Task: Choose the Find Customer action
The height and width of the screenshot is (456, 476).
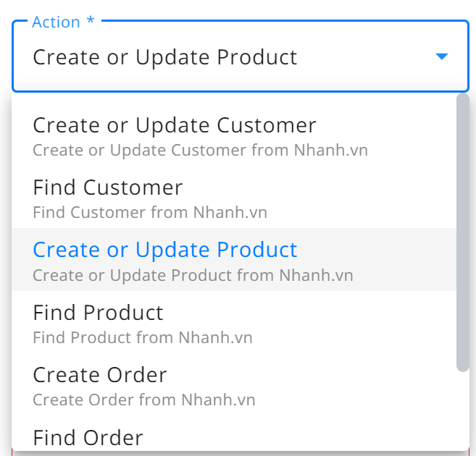Action: point(234,198)
